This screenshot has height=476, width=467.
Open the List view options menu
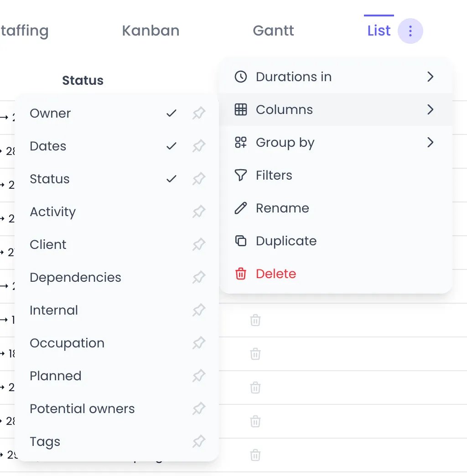click(x=410, y=31)
